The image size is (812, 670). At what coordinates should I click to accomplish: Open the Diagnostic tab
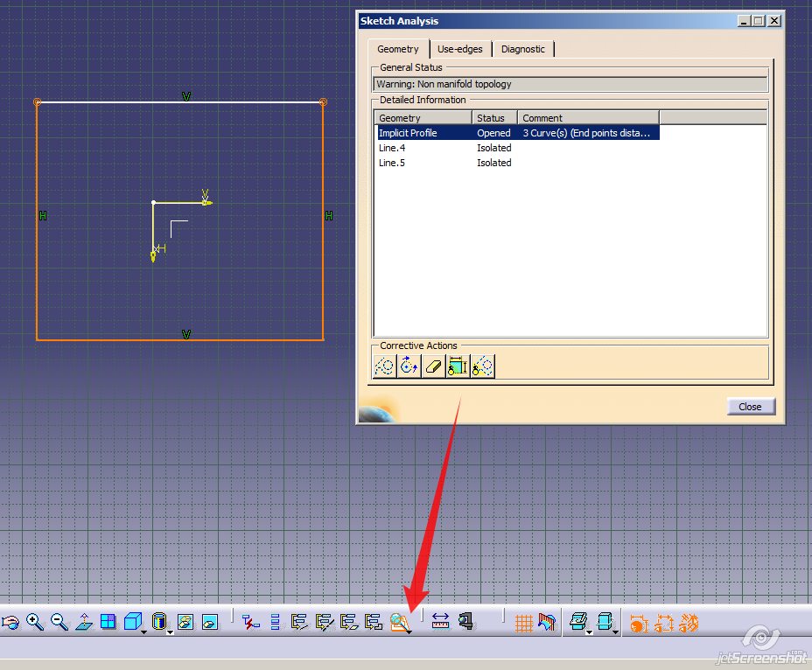tap(523, 49)
